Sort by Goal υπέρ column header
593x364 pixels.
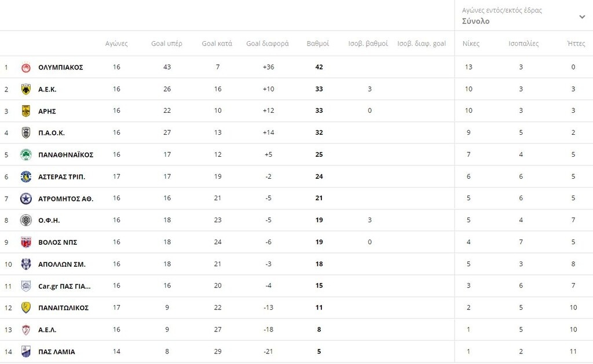coord(167,43)
